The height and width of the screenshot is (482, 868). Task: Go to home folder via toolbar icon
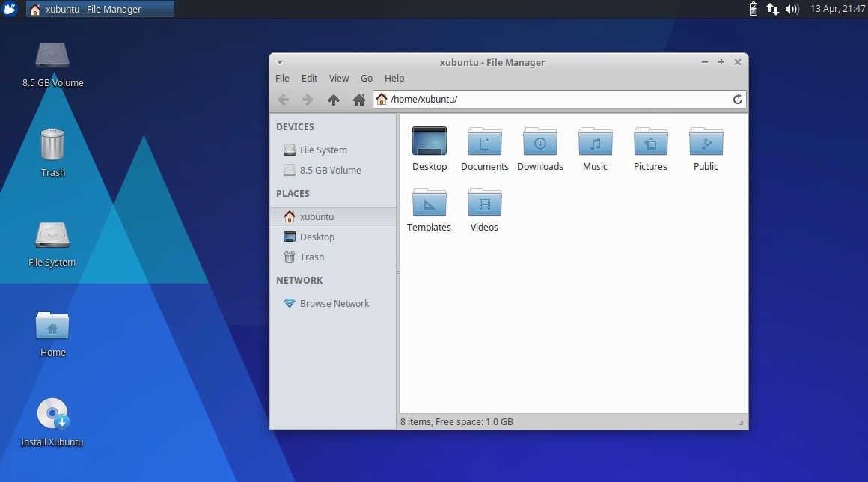[358, 100]
